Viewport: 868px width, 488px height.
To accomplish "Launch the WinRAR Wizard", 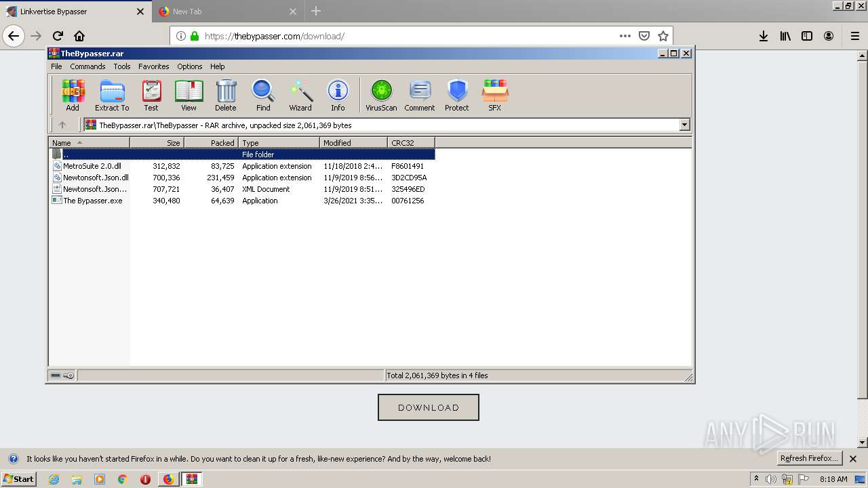I will click(x=300, y=95).
